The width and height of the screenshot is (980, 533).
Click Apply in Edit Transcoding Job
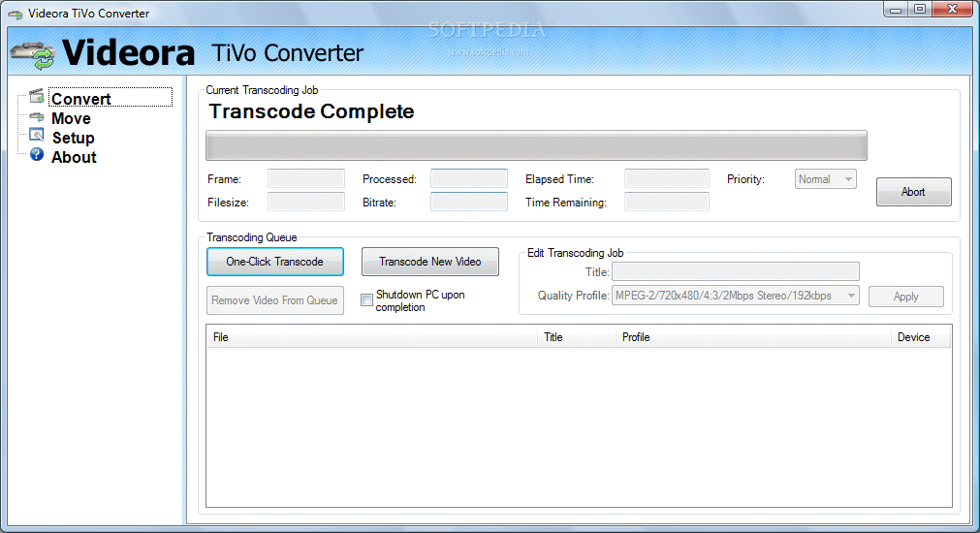(905, 297)
